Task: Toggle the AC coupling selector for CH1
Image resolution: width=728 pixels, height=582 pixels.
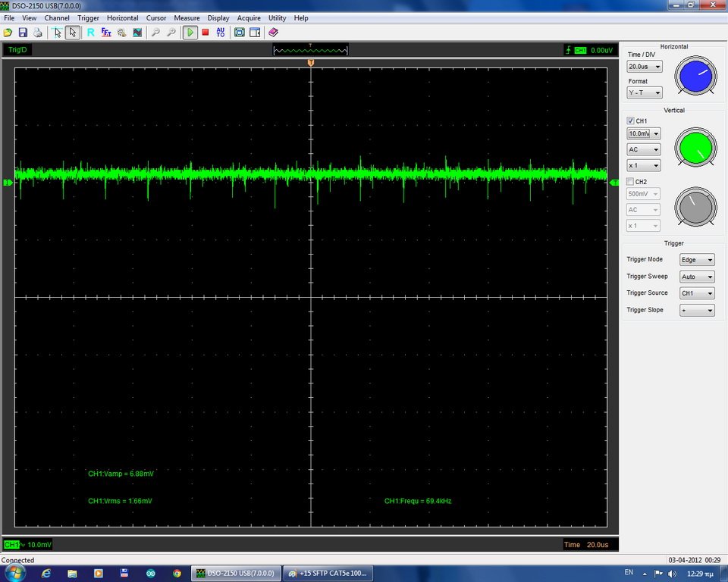Action: pyautogui.click(x=643, y=149)
